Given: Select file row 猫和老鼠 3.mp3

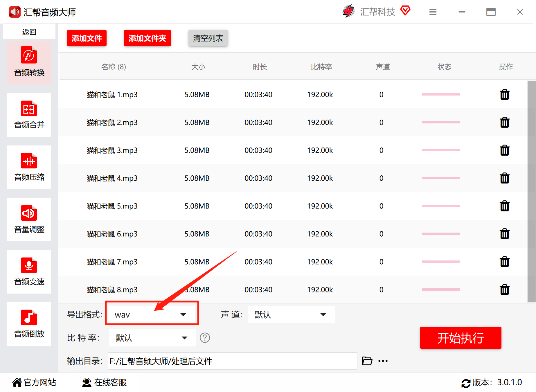Looking at the screenshot, I should (293, 150).
